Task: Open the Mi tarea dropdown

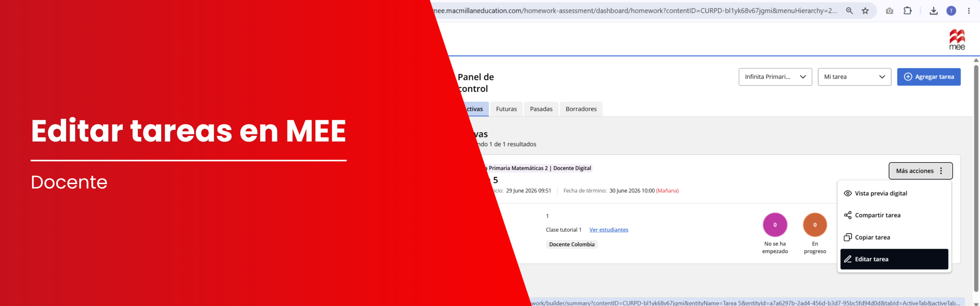Action: [x=854, y=77]
